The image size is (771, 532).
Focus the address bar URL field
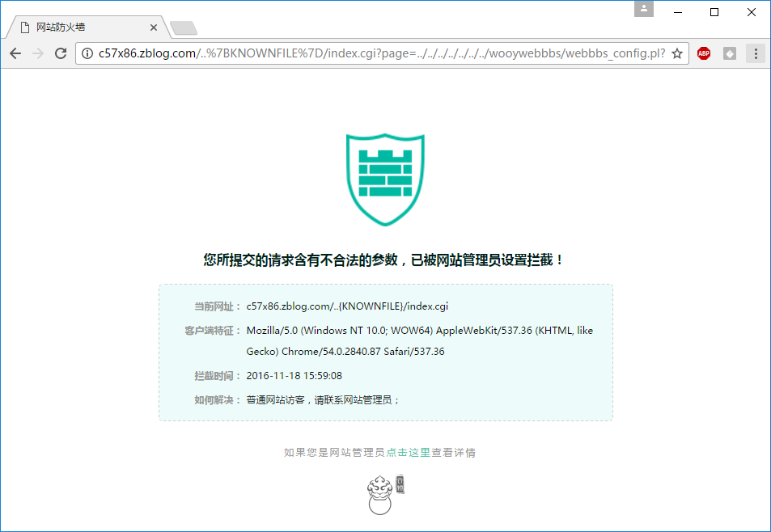(380, 53)
